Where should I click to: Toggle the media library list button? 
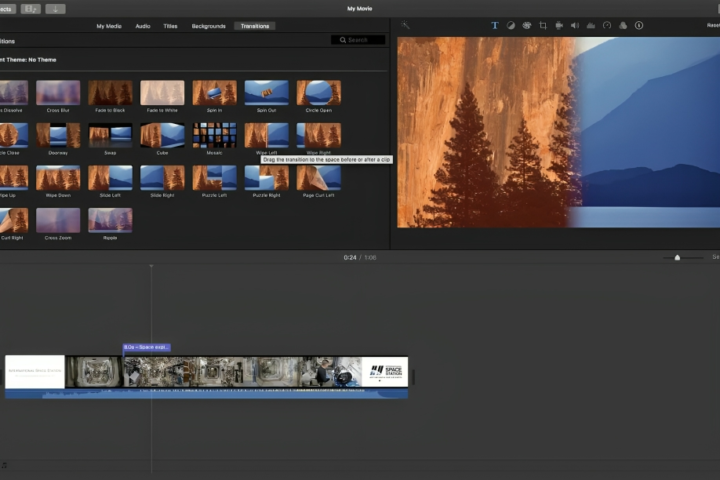pyautogui.click(x=30, y=8)
